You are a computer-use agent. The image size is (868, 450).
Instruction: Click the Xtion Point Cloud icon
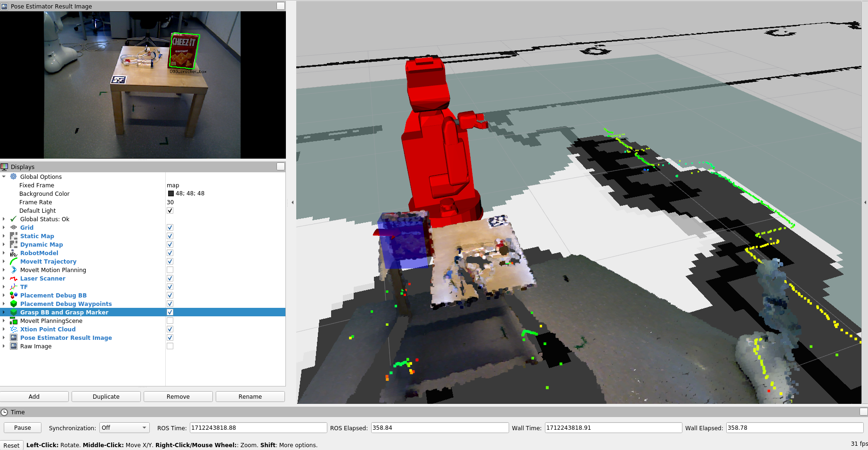[x=14, y=329]
